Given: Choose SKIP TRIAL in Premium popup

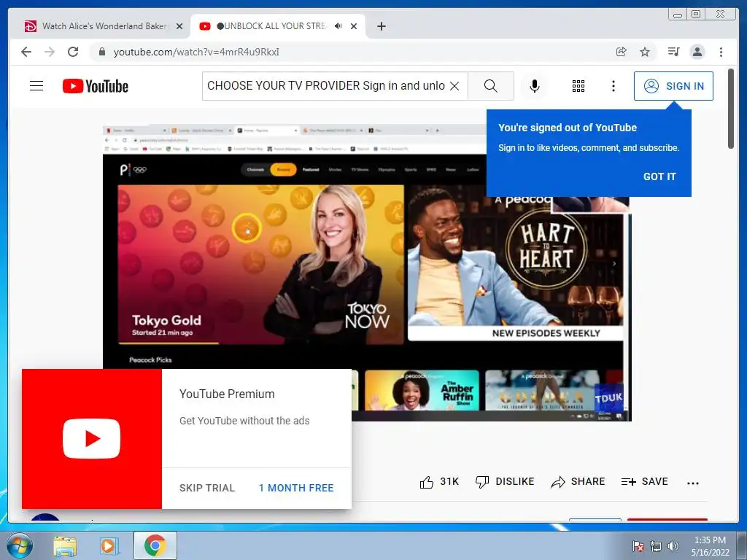Looking at the screenshot, I should (207, 488).
